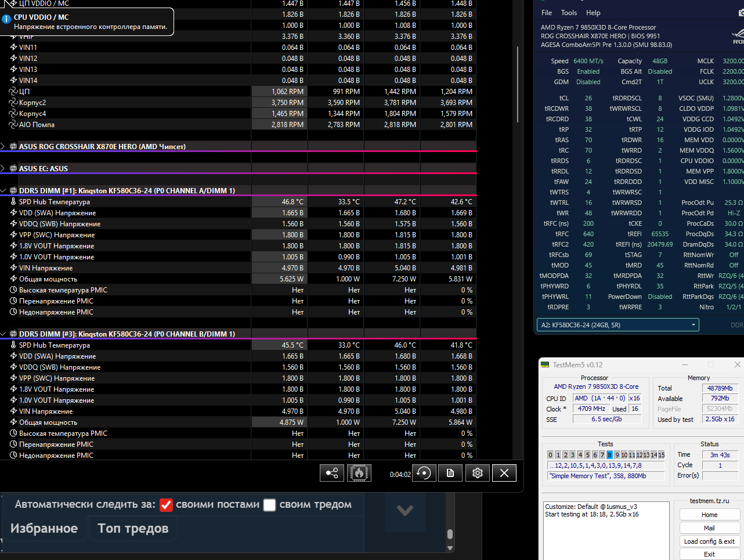This screenshot has width=744, height=560.
Task: Click chip icon of DDR5 DIMM [#1] header
Action: tap(13, 190)
